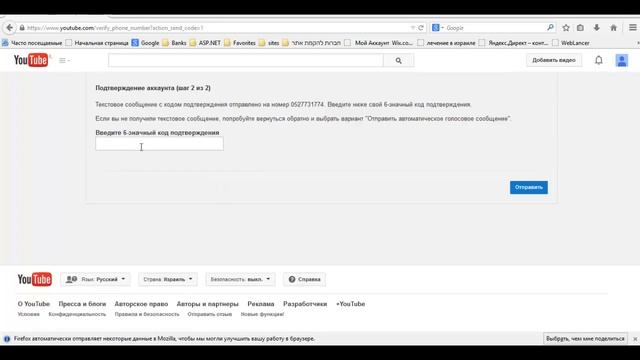This screenshot has width=640, height=360.
Task: Click the YouTube search field
Action: [x=246, y=60]
